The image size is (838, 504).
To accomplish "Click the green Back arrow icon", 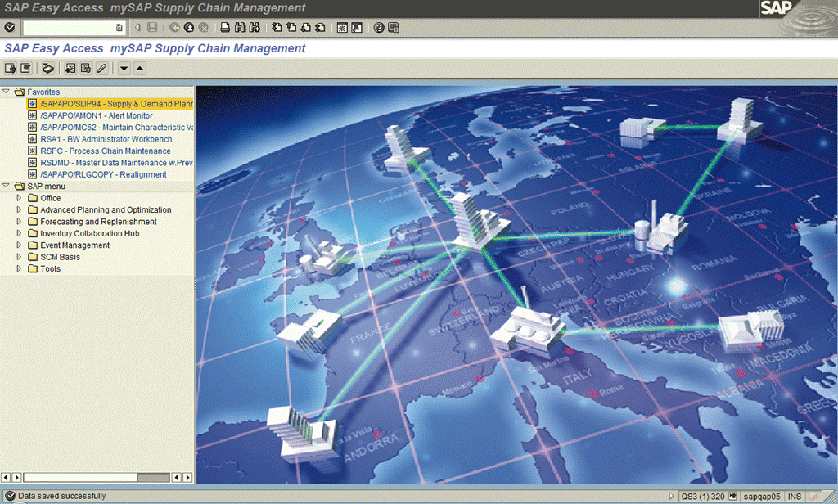I will (x=174, y=27).
